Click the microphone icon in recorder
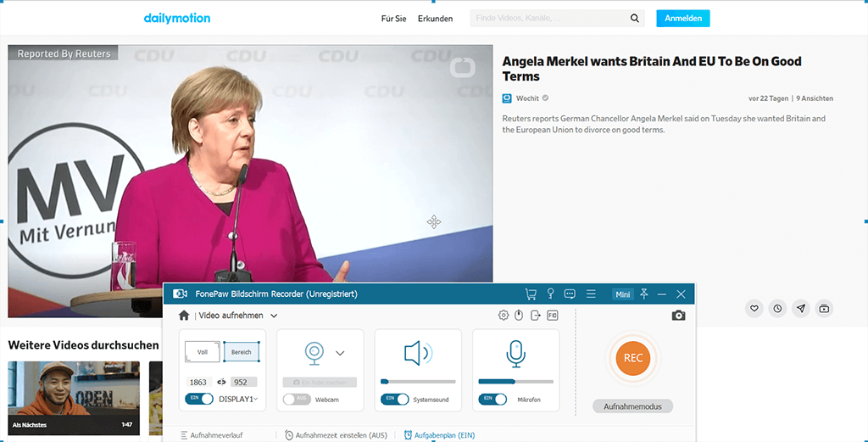 [516, 354]
